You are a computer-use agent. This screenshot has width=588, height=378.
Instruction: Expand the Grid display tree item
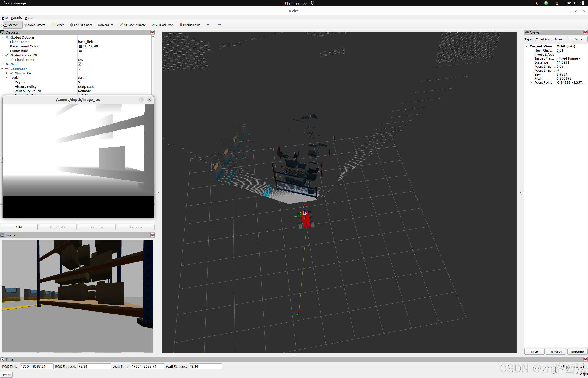(2, 64)
